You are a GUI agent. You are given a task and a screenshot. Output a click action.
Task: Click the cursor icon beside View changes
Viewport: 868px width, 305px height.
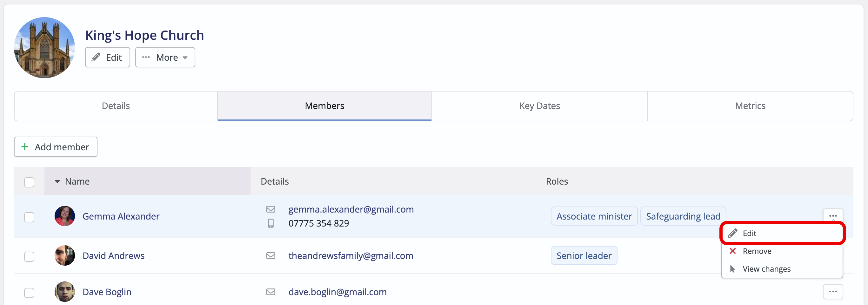pyautogui.click(x=732, y=268)
